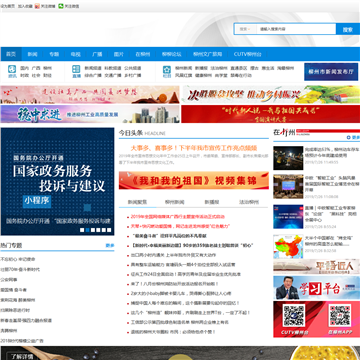360x360 pixels.
Task: Click the WeChat follow icon at top
Action: point(60,6)
